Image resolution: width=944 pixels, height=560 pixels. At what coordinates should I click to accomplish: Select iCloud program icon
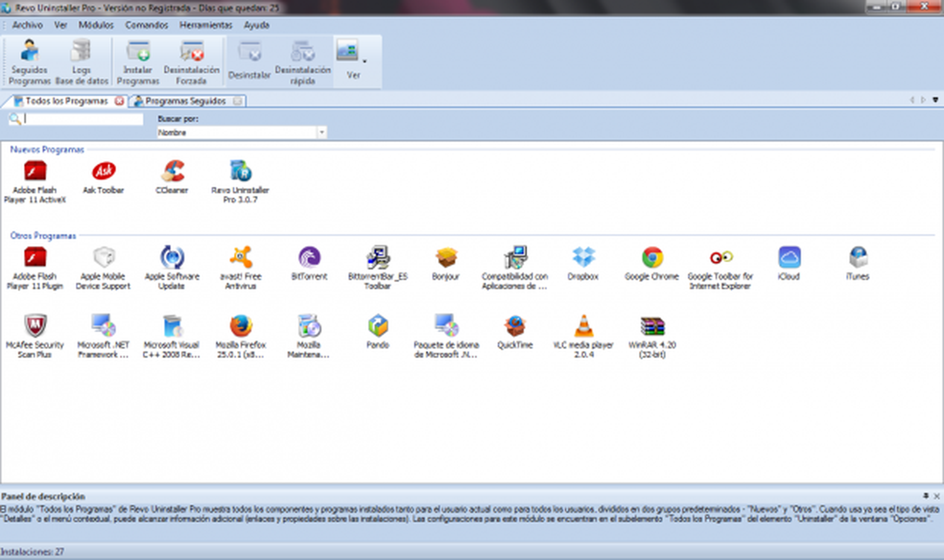pos(789,264)
